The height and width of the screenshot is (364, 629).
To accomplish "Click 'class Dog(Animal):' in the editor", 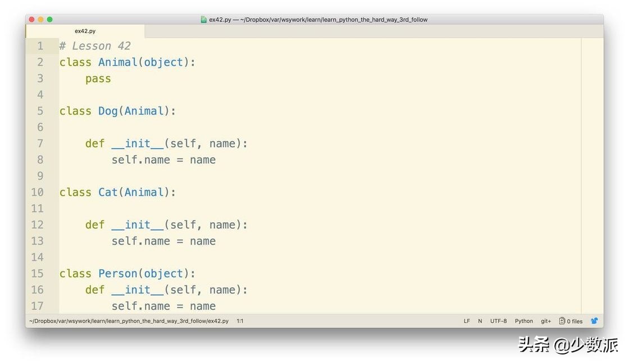I will click(x=117, y=111).
